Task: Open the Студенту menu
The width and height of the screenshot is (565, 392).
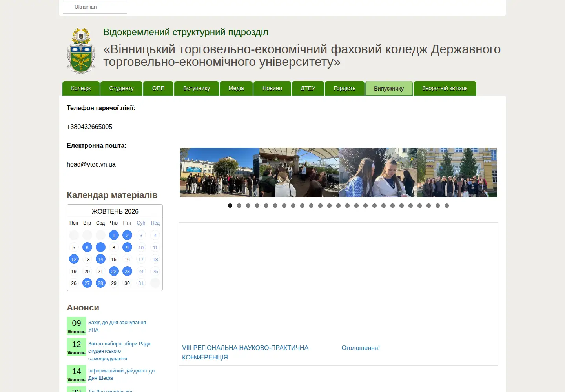Action: click(121, 88)
